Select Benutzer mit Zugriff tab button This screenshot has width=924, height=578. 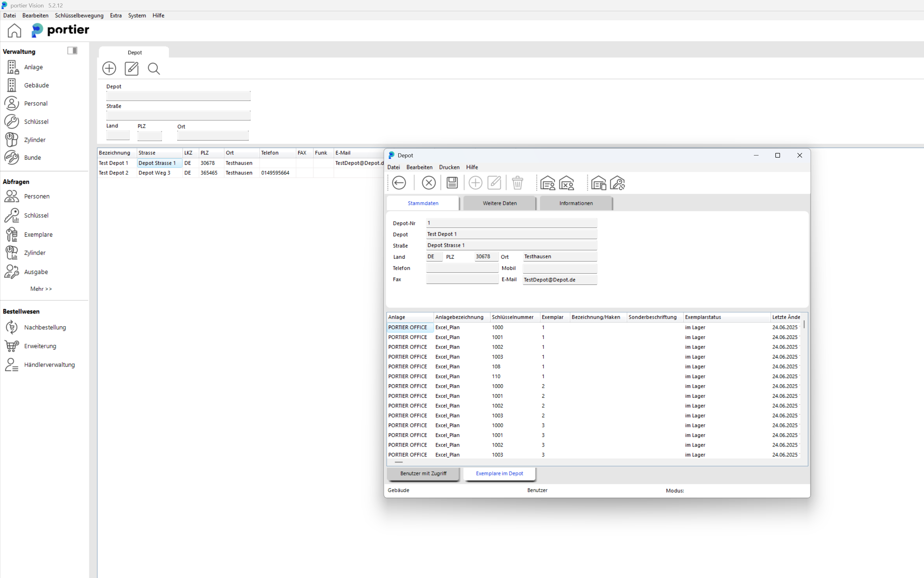point(423,473)
